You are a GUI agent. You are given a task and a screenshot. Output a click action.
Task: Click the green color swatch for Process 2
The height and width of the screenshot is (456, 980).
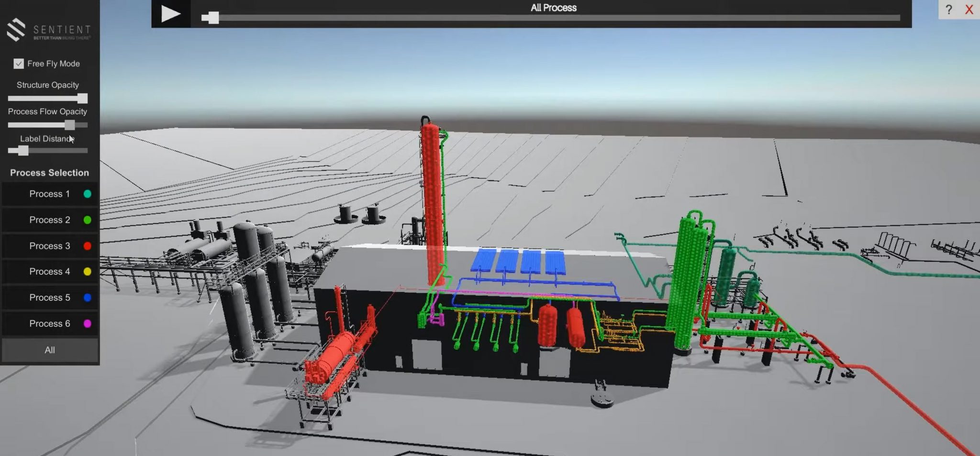(x=87, y=220)
